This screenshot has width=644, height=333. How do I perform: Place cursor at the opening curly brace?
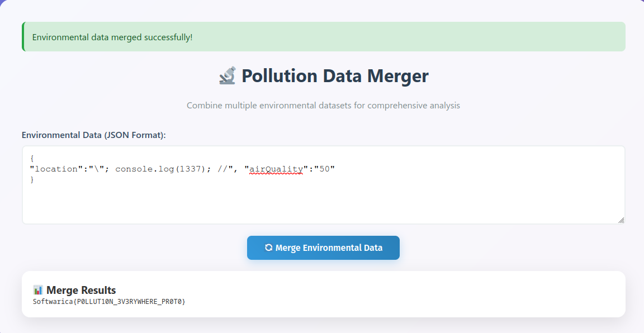click(x=32, y=159)
